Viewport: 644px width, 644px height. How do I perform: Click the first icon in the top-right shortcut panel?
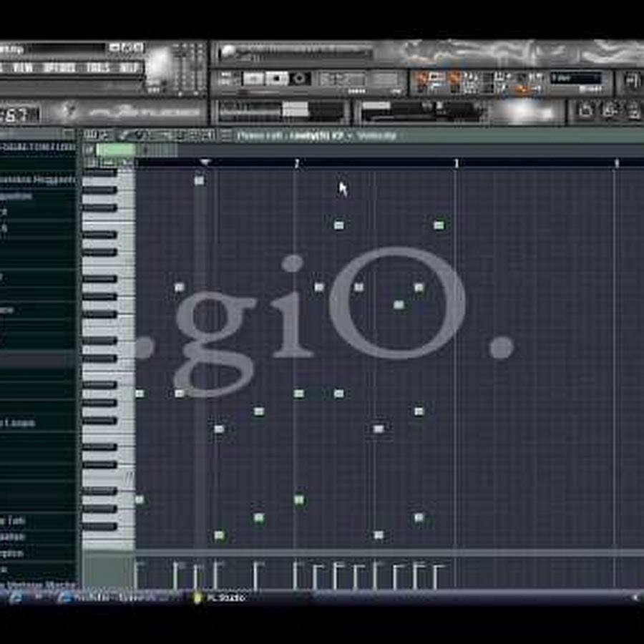point(585,110)
